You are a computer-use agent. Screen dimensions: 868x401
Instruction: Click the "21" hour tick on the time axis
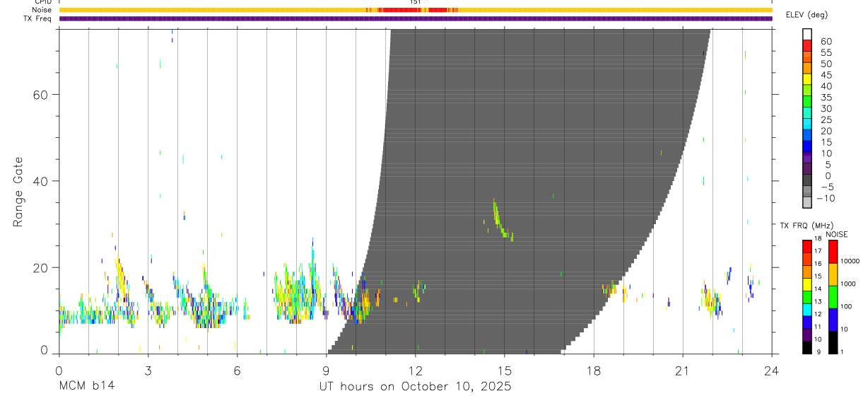coord(683,371)
